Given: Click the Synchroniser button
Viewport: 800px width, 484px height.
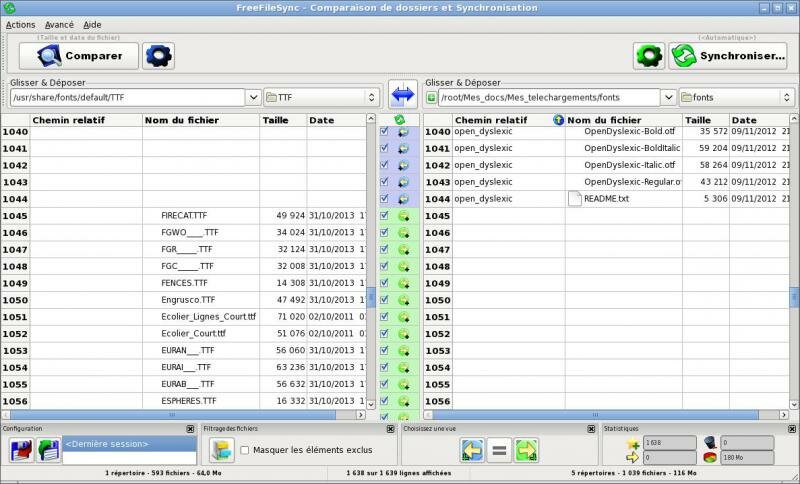Looking at the screenshot, I should (x=729, y=56).
